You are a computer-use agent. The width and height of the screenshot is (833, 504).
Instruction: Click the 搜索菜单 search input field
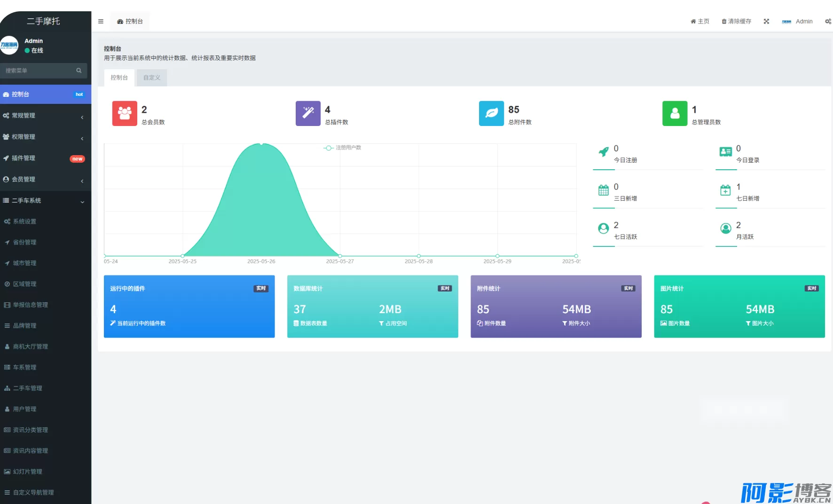tap(39, 71)
